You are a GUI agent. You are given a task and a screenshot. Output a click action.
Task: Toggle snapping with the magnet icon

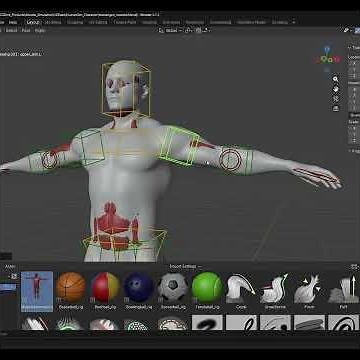[x=199, y=30]
